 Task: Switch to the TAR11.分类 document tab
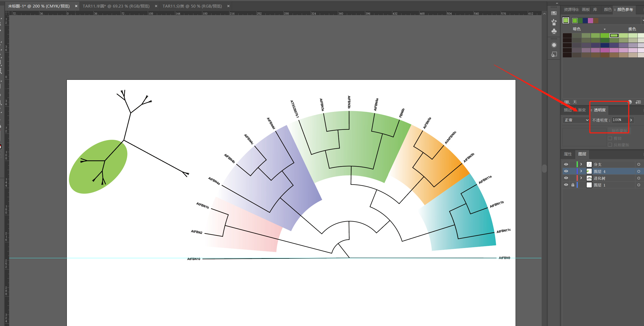(192, 6)
